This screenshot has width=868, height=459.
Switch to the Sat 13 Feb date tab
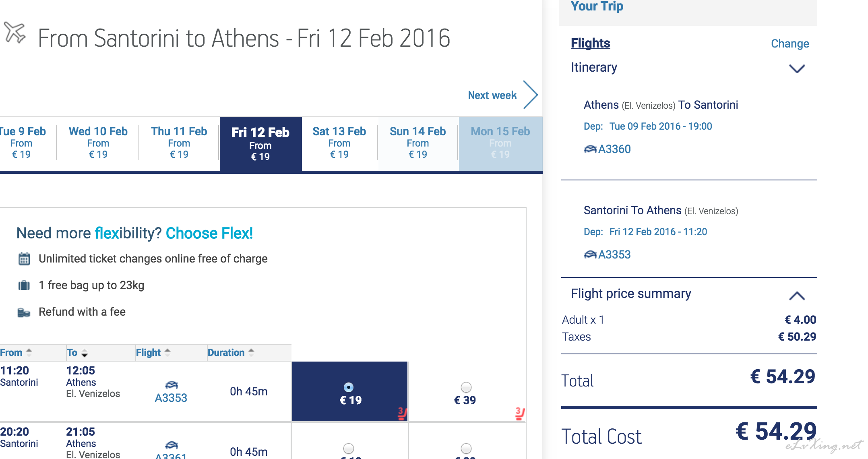point(339,143)
